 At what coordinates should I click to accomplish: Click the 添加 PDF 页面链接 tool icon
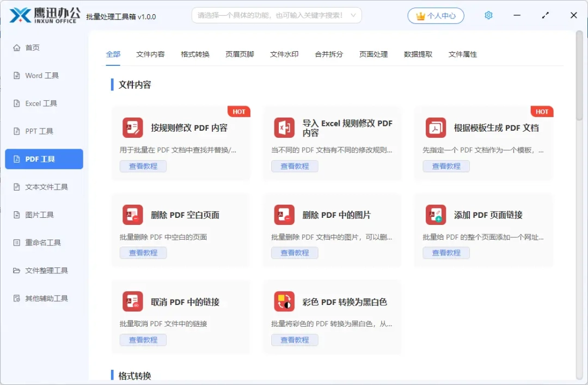pyautogui.click(x=435, y=215)
